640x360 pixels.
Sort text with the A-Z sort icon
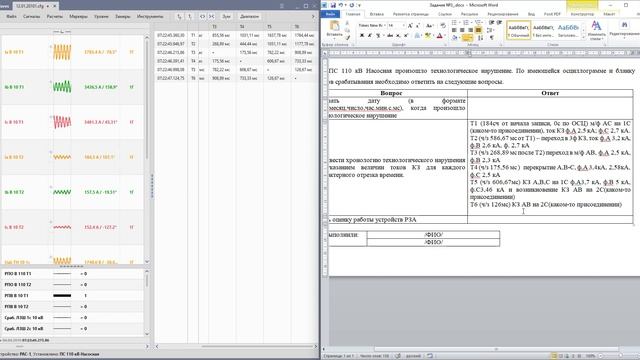click(480, 38)
